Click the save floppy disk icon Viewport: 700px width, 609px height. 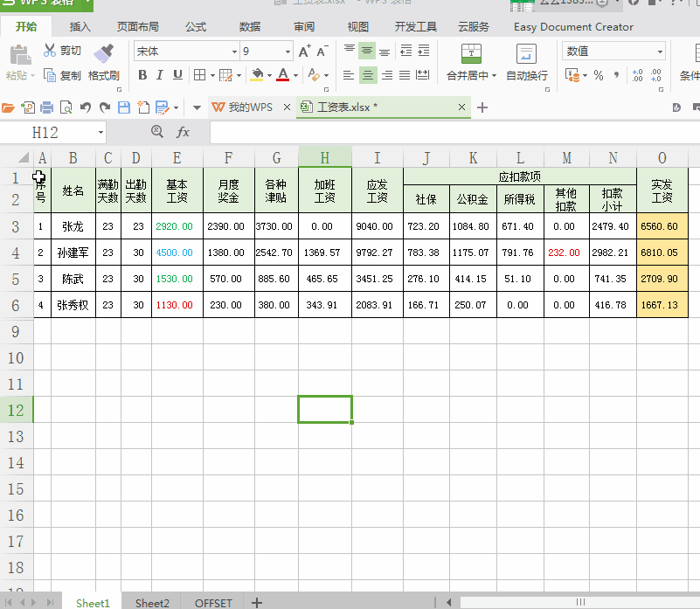pos(123,107)
